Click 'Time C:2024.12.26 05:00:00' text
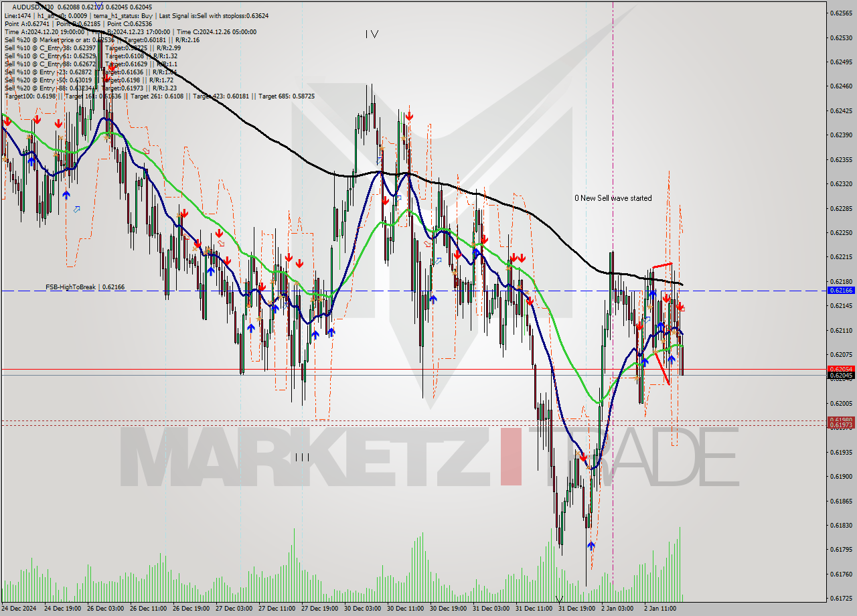This screenshot has width=857, height=616. click(x=218, y=31)
